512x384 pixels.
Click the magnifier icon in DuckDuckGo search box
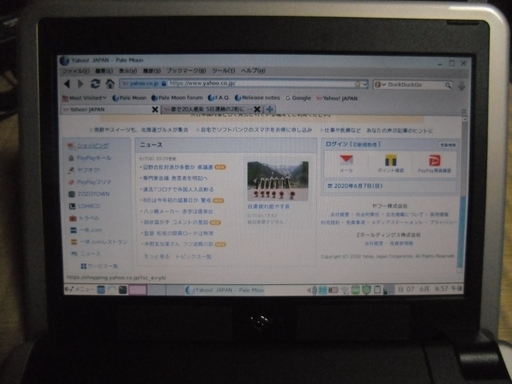(x=448, y=85)
